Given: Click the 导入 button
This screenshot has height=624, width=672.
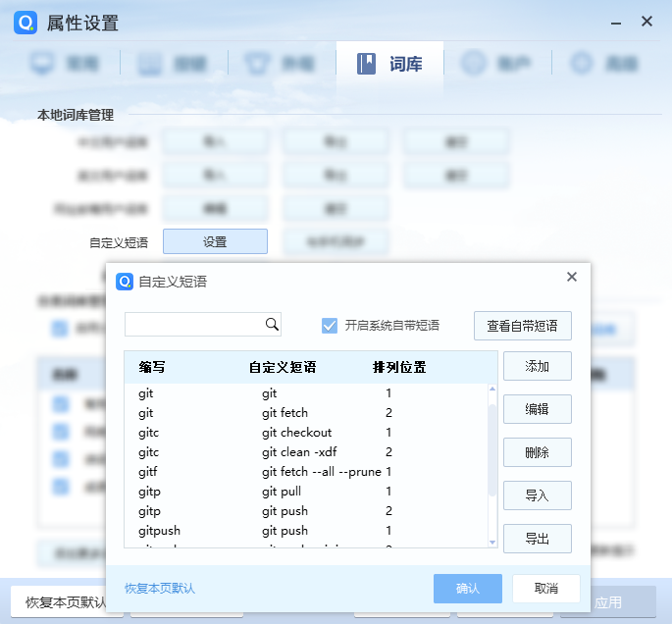Looking at the screenshot, I should coord(537,495).
